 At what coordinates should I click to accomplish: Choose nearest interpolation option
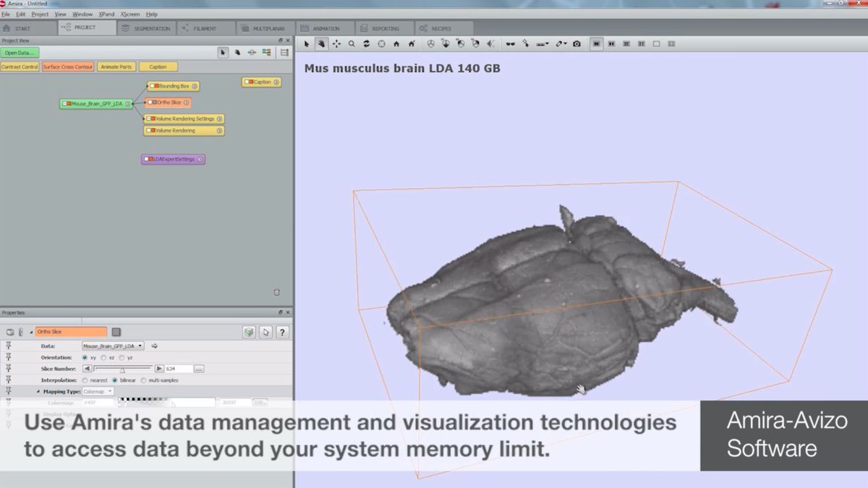85,380
